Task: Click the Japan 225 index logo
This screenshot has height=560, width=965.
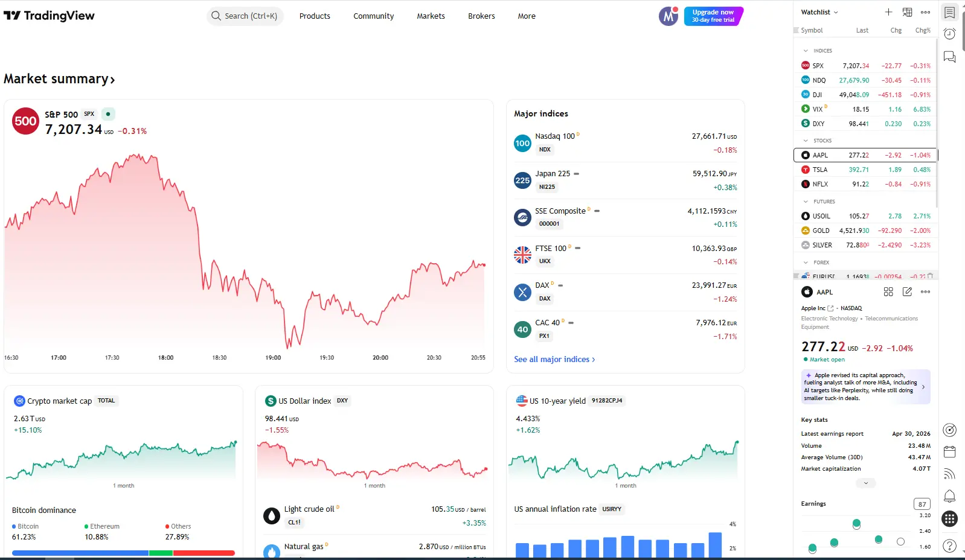Action: [x=522, y=180]
